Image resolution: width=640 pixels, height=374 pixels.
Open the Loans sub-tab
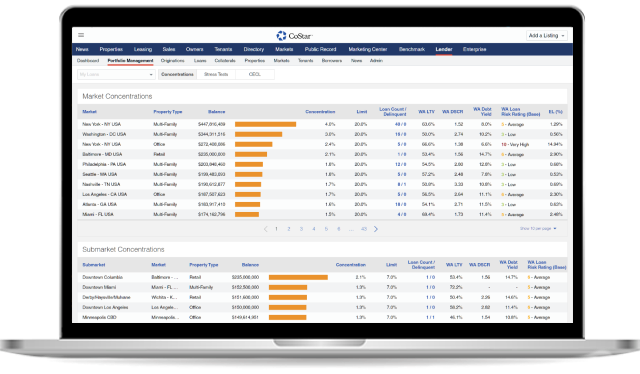tap(200, 60)
